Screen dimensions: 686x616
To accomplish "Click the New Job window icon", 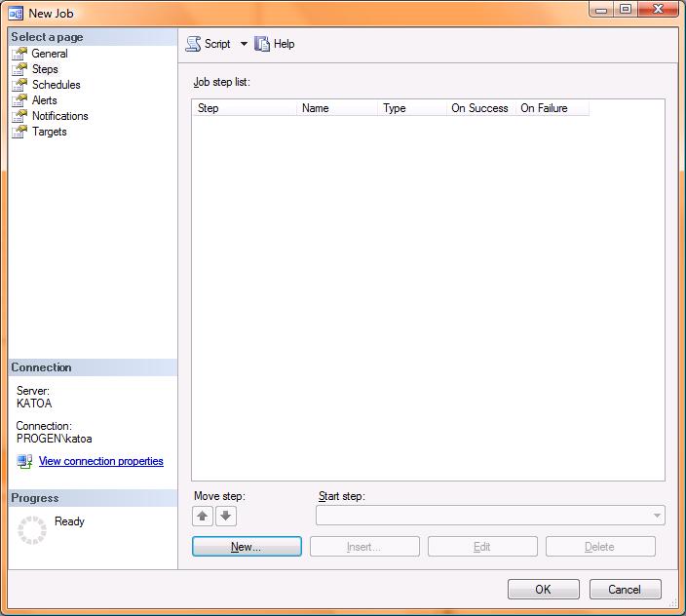I will [16, 13].
